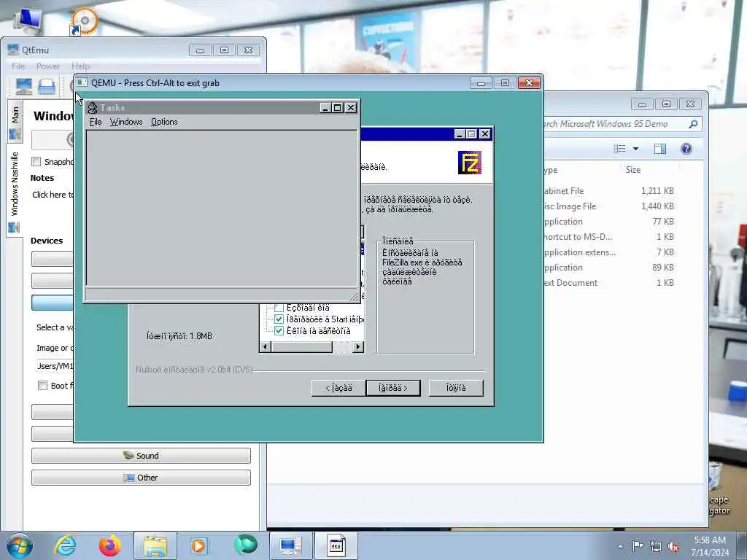Click the muted volume tray icon
The height and width of the screenshot is (560, 747).
click(673, 547)
